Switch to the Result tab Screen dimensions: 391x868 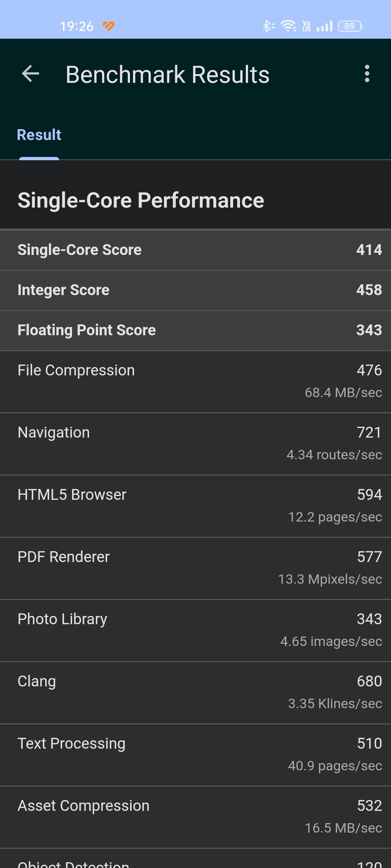click(39, 135)
